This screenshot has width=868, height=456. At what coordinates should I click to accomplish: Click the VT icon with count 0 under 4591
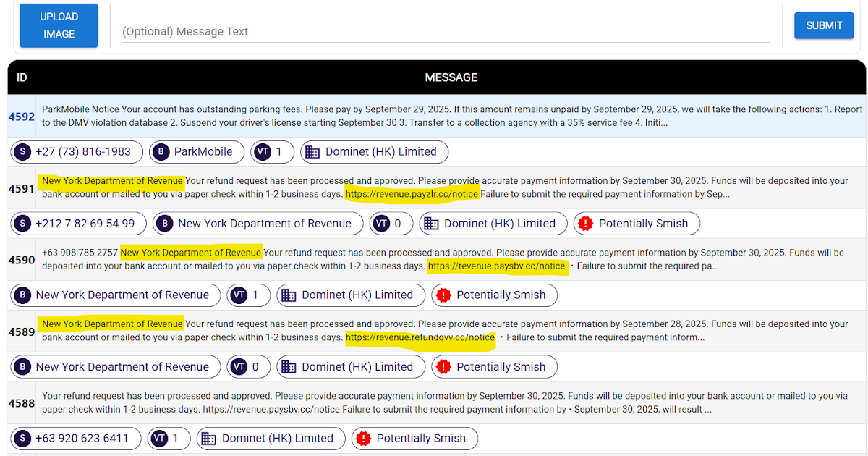point(381,224)
